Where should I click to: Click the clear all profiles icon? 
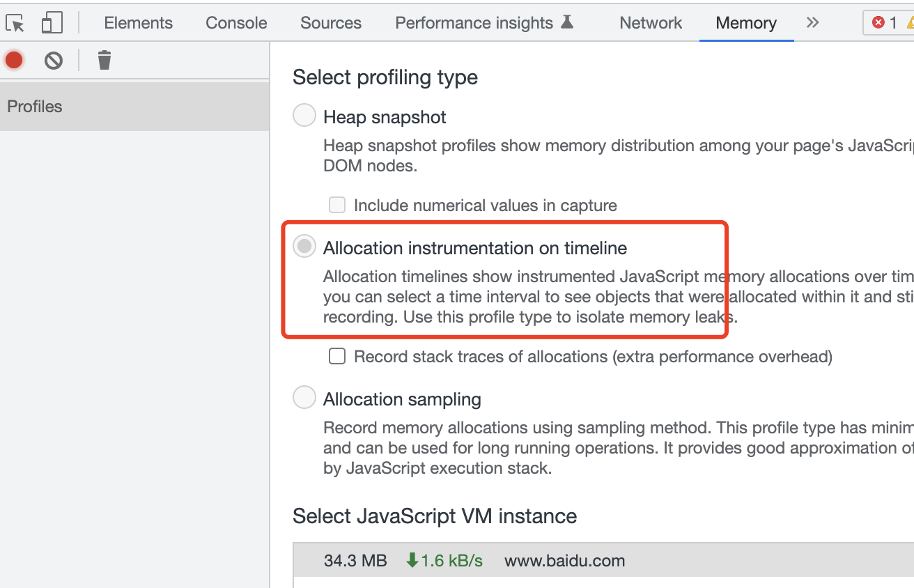pos(54,61)
